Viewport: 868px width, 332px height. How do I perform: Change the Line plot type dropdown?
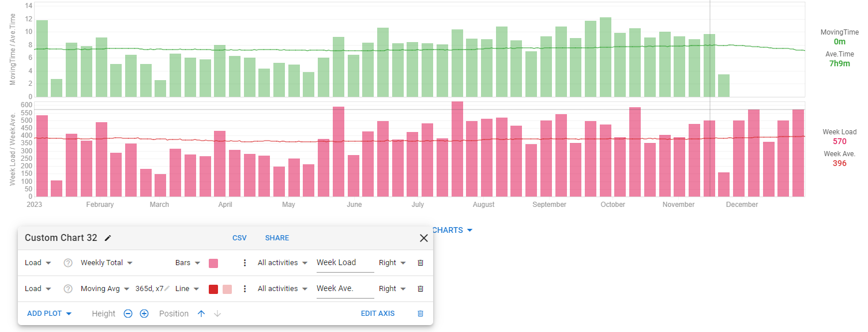(x=188, y=289)
